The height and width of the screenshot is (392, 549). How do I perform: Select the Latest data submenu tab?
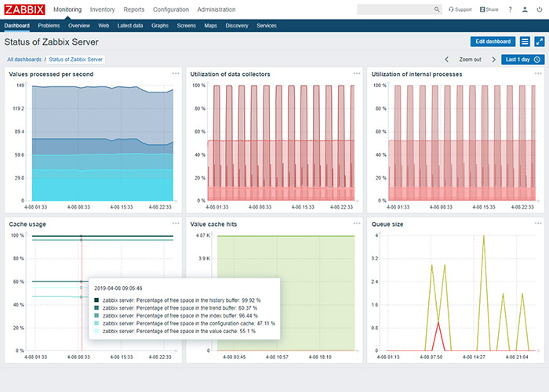pyautogui.click(x=130, y=26)
